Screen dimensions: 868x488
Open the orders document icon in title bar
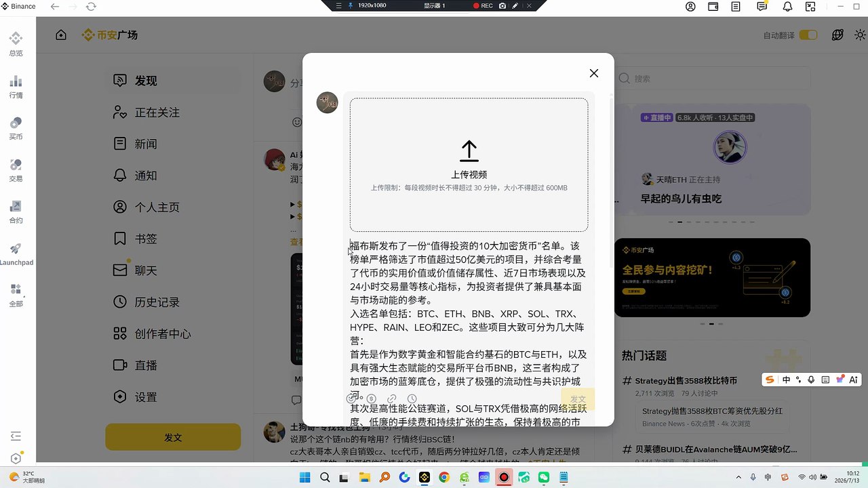coord(736,6)
